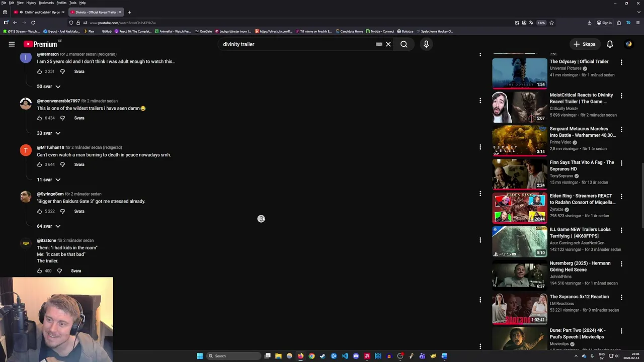Open Chrome from the taskbar
The height and width of the screenshot is (362, 644).
(311, 356)
